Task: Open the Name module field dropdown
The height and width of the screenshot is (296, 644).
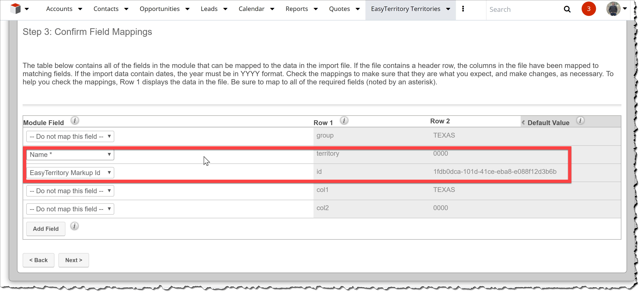Action: (70, 155)
